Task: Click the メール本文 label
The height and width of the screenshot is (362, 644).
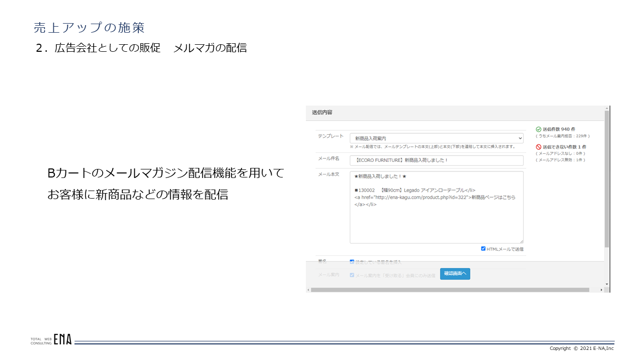Action: point(329,174)
